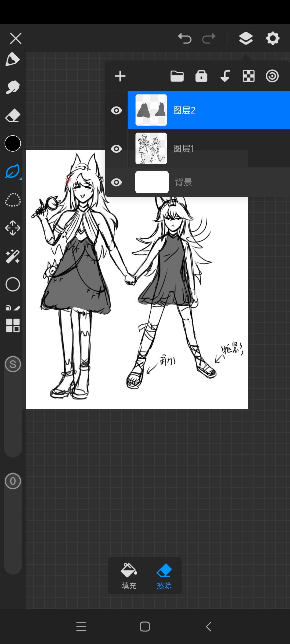Image resolution: width=290 pixels, height=644 pixels.
Task: Activate the move transform tool
Action: [13, 228]
